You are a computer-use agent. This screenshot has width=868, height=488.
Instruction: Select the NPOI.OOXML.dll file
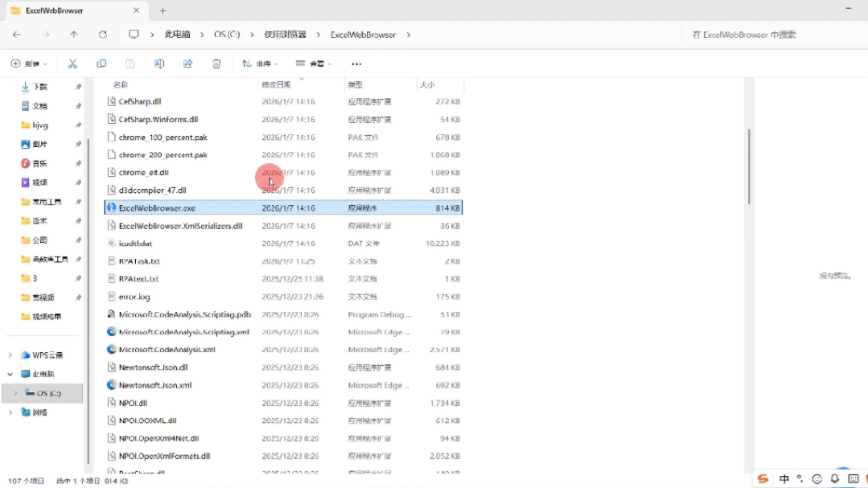point(147,420)
